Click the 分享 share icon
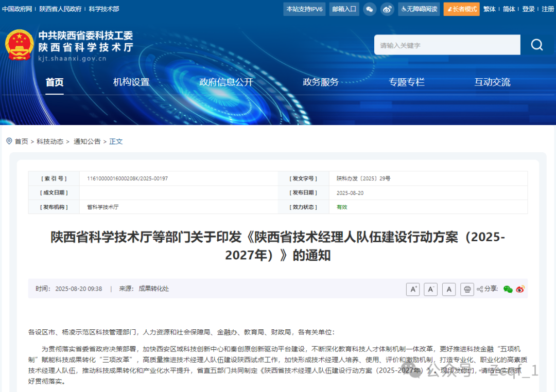556x392 pixels. click(479, 289)
